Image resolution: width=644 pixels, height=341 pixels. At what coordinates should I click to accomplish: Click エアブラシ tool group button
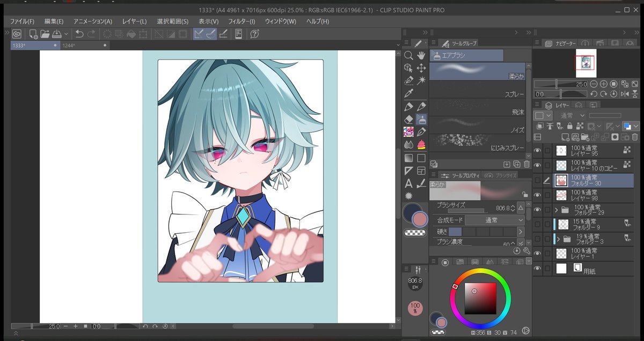tap(466, 55)
